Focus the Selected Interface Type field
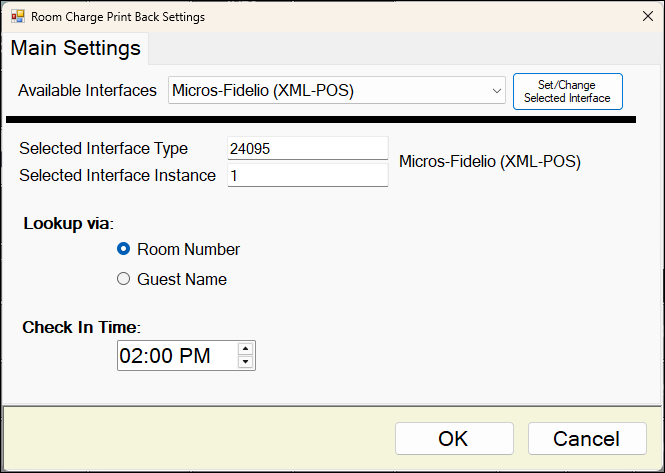The width and height of the screenshot is (665, 473). pos(307,148)
